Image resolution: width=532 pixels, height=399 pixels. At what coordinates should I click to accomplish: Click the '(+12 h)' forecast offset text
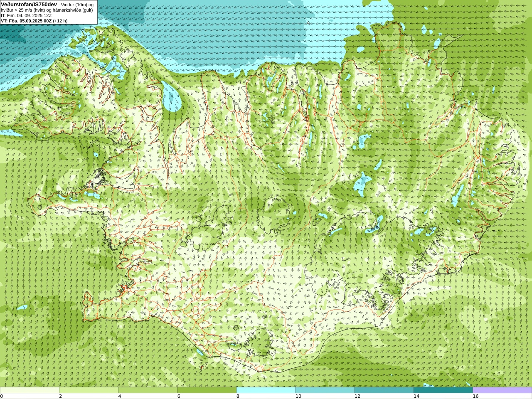click(60, 21)
